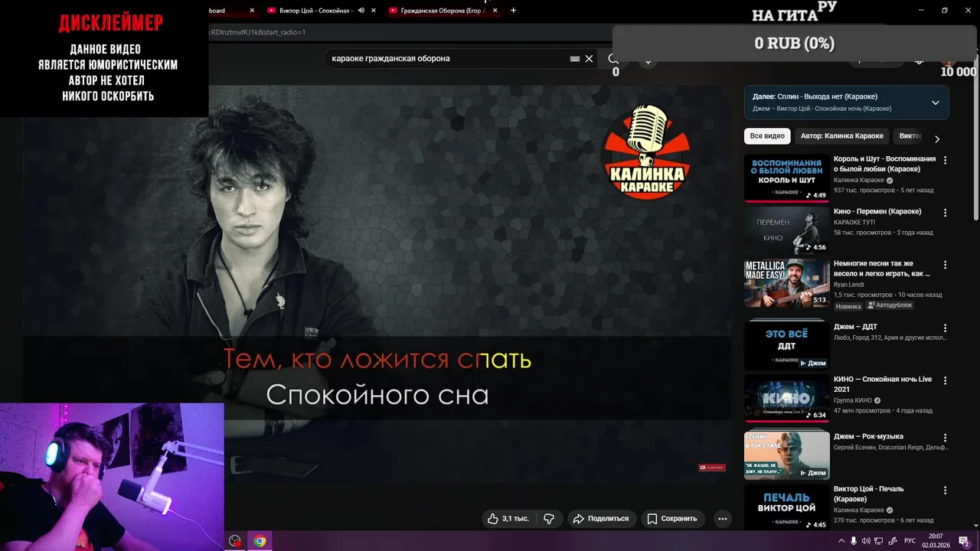Image resolution: width=980 pixels, height=551 pixels.
Task: Click the 'Автодубляж' badge
Action: pyautogui.click(x=890, y=305)
